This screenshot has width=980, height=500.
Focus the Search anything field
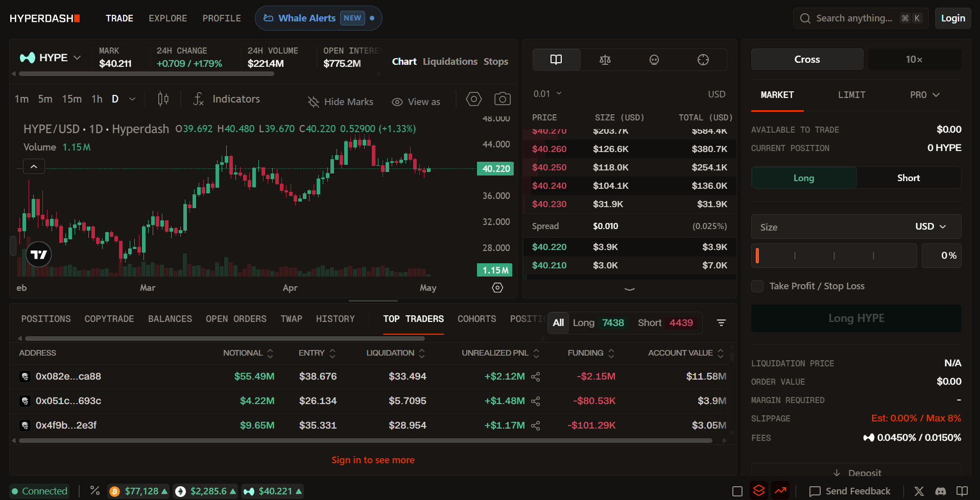coord(861,18)
